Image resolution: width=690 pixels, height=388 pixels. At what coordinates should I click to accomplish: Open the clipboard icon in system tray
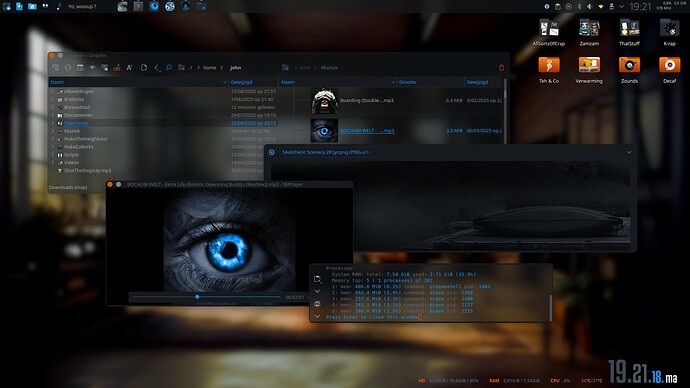pos(558,7)
